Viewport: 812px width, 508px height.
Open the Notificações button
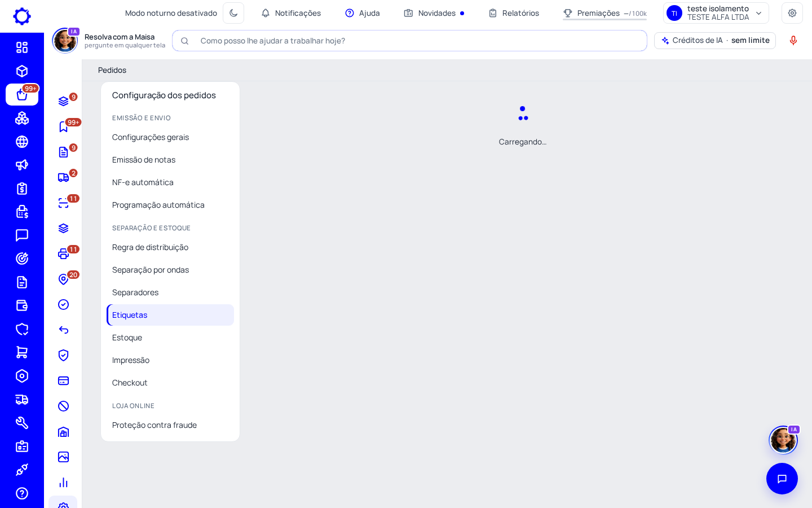(291, 13)
